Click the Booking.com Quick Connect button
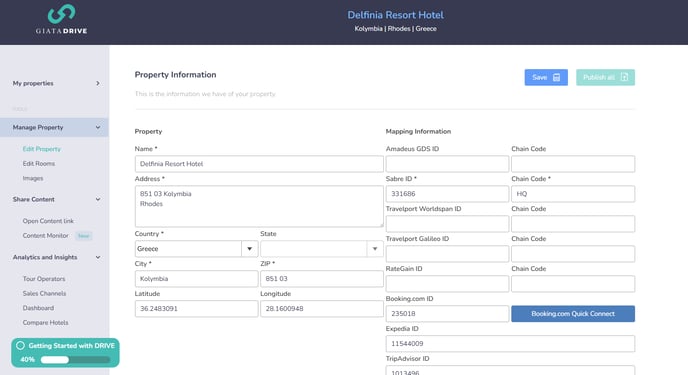Image resolution: width=688 pixels, height=375 pixels. [573, 314]
